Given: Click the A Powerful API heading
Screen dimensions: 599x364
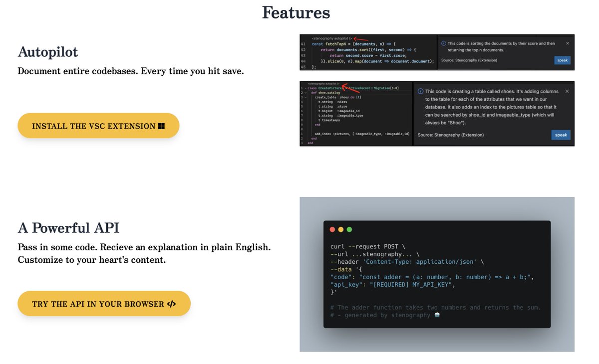Looking at the screenshot, I should click(x=68, y=228).
